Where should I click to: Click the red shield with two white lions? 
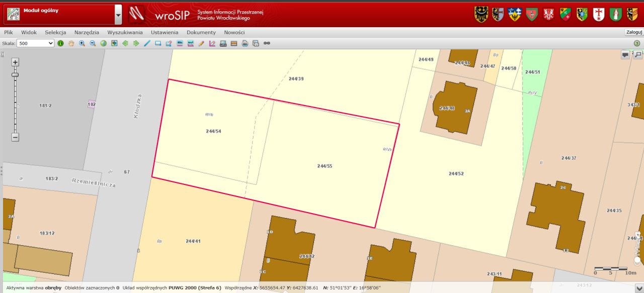tap(549, 14)
